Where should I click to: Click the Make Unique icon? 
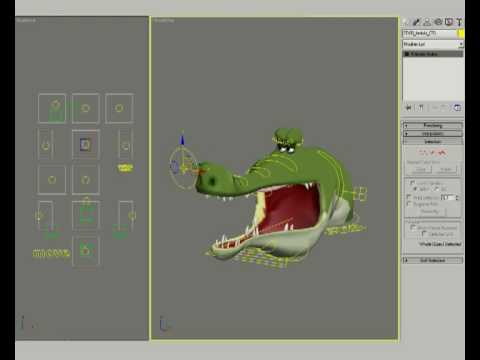tap(435, 108)
